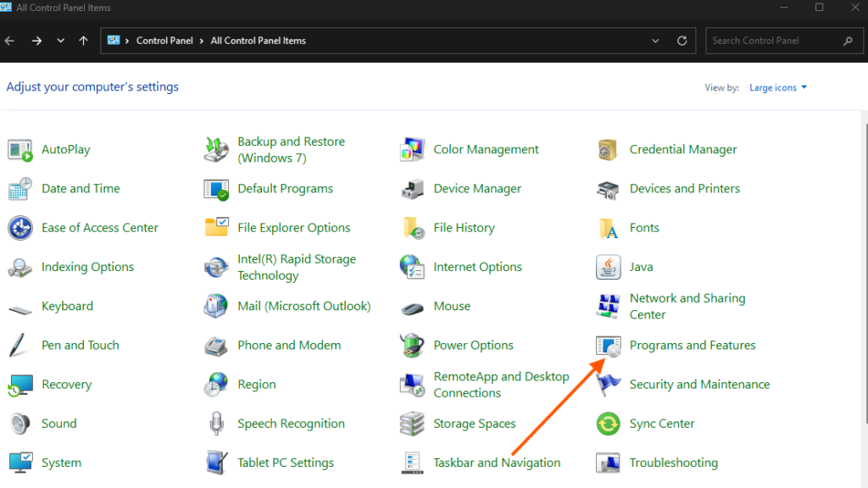The image size is (868, 488).
Task: Click the Control Panel title bar icon
Action: (x=6, y=7)
